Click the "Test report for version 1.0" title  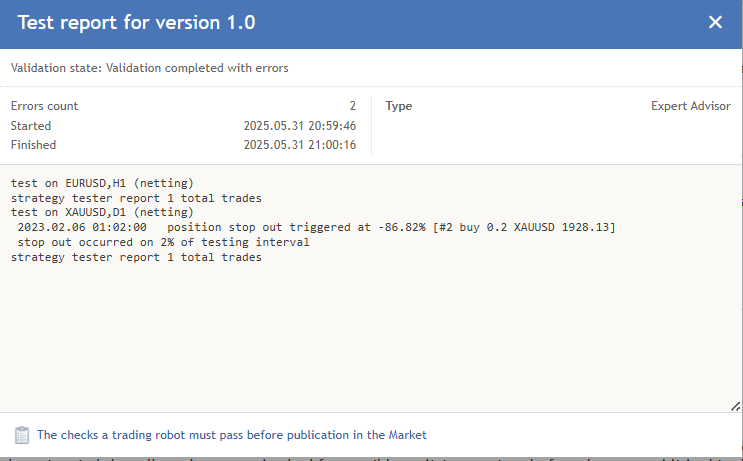(137, 22)
